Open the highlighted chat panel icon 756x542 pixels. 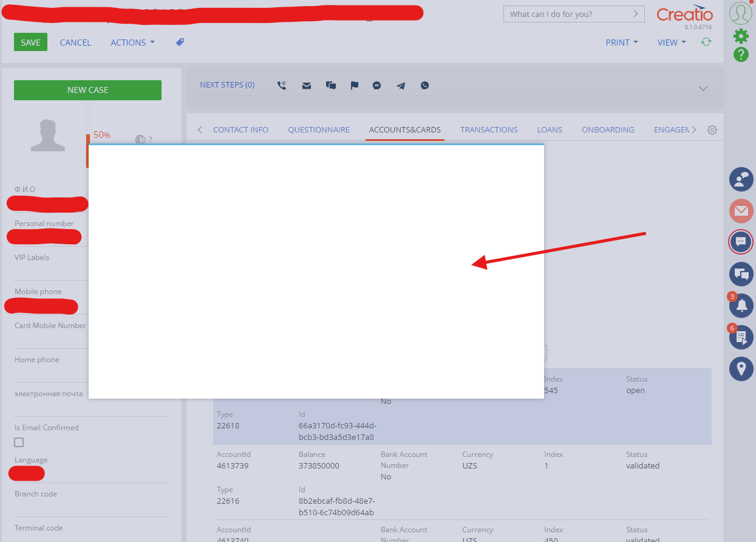[741, 242]
